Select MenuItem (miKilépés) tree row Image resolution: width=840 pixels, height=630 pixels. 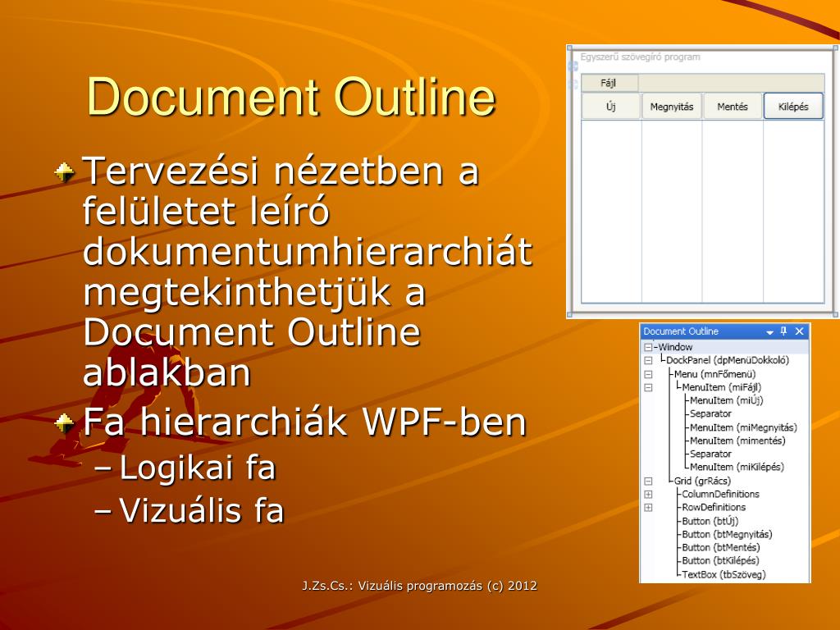[737, 467]
